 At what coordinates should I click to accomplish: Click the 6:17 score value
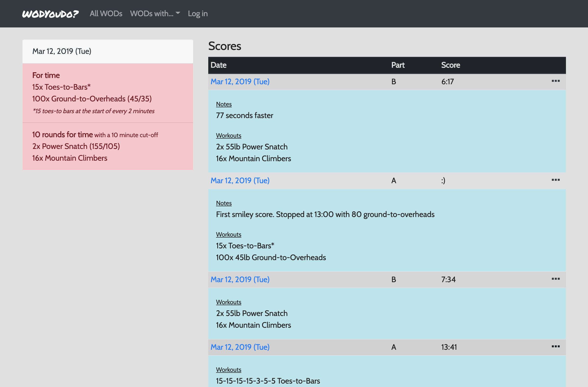click(x=448, y=82)
